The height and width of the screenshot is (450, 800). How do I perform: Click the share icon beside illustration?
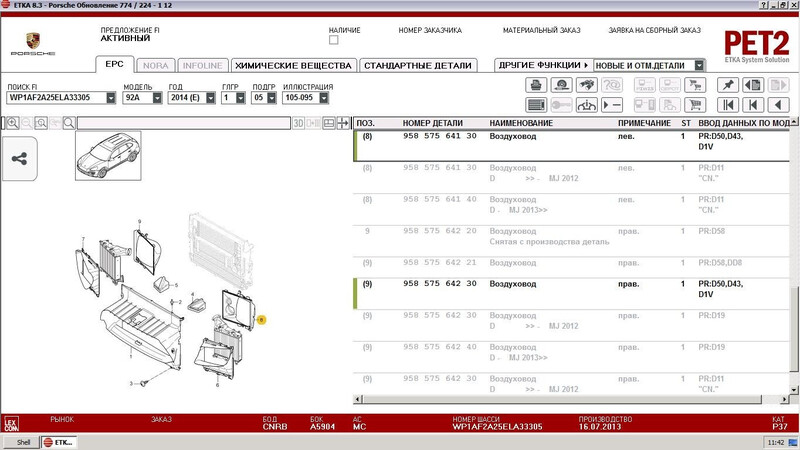point(19,159)
